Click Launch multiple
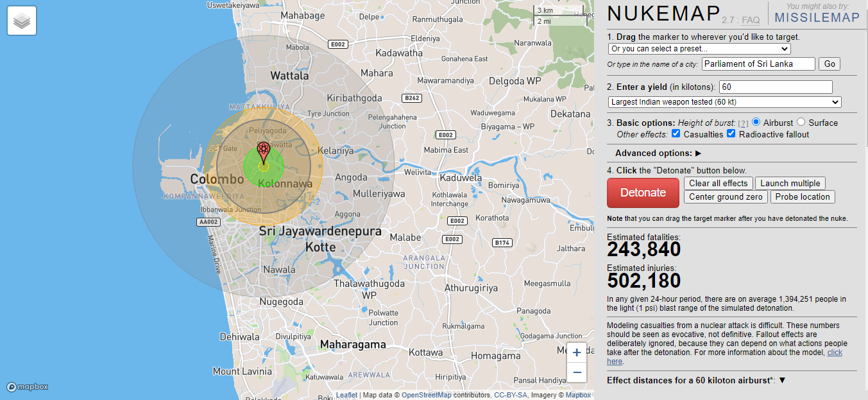 (790, 183)
